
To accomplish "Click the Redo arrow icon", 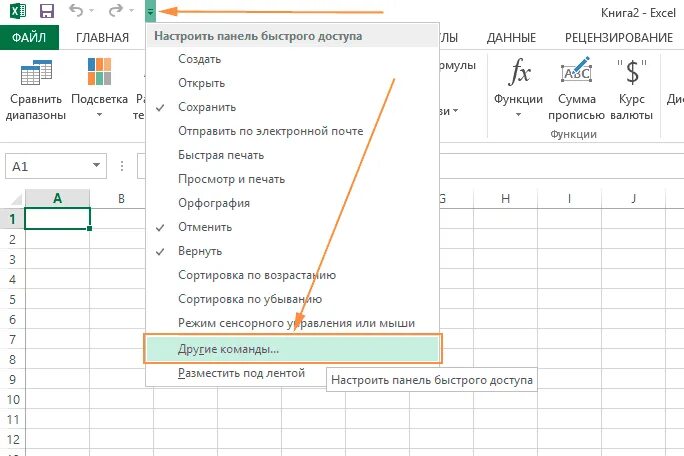I will click(115, 10).
